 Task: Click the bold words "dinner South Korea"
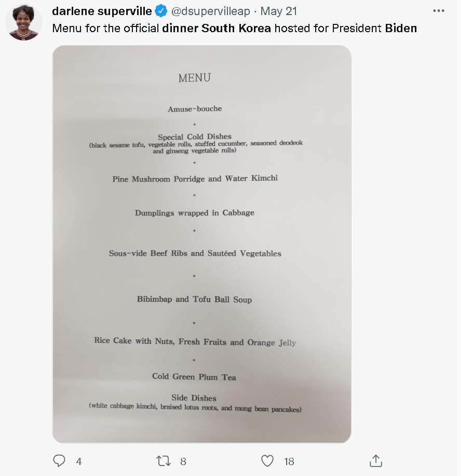(x=217, y=28)
